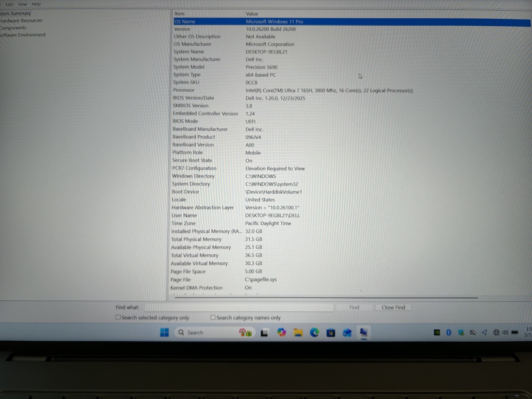Select the OS Name row

click(x=352, y=22)
